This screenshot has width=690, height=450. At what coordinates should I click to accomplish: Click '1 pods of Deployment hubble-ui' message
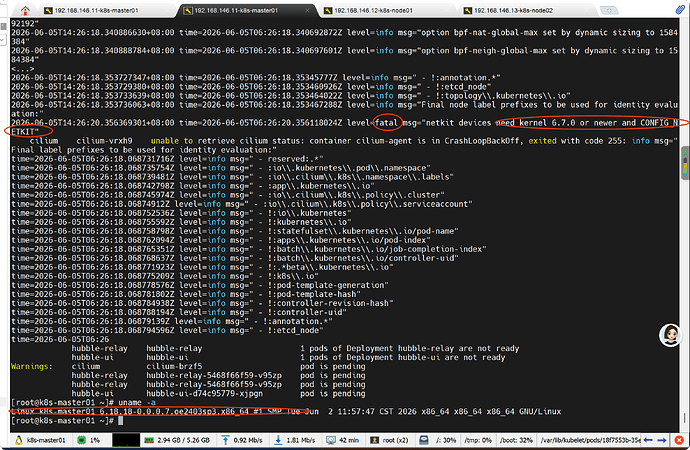click(x=403, y=357)
